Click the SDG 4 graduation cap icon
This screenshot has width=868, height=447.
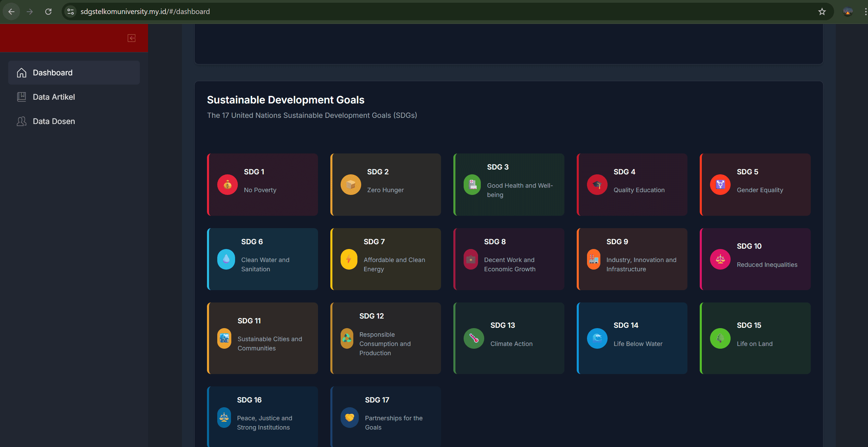(x=597, y=185)
